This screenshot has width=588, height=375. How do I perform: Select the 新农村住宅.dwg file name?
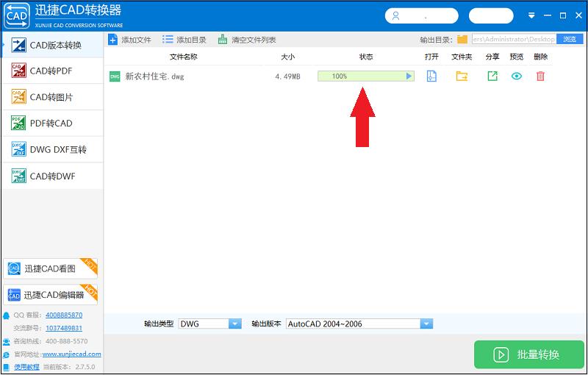pos(154,76)
